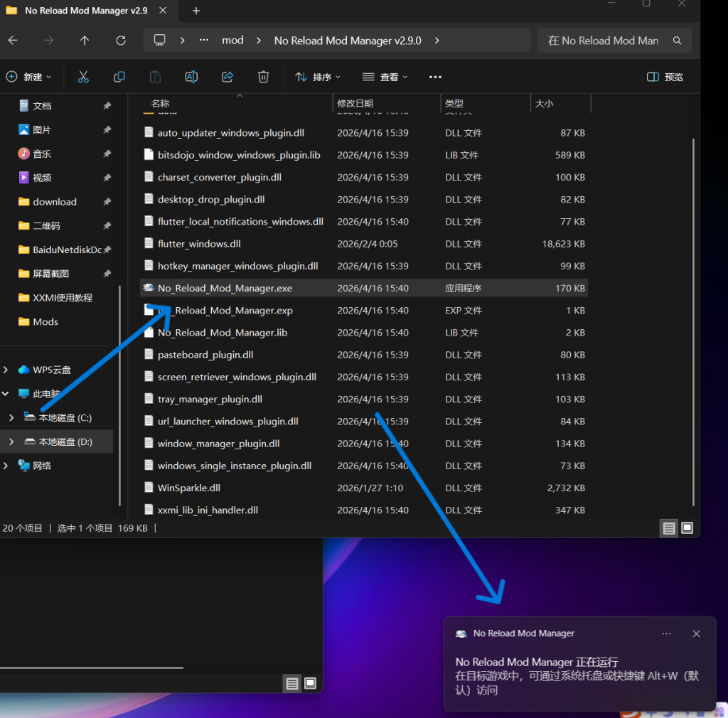Open 文档 in quick access
This screenshot has height=718, width=728.
click(x=42, y=106)
